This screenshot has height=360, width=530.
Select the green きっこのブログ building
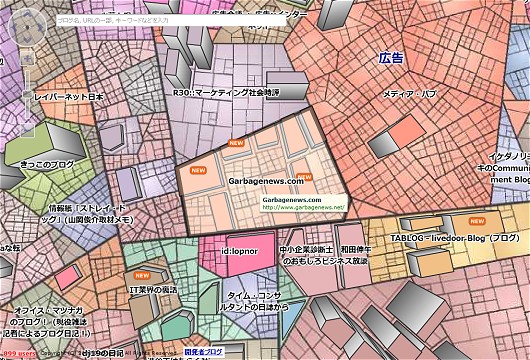click(x=45, y=145)
